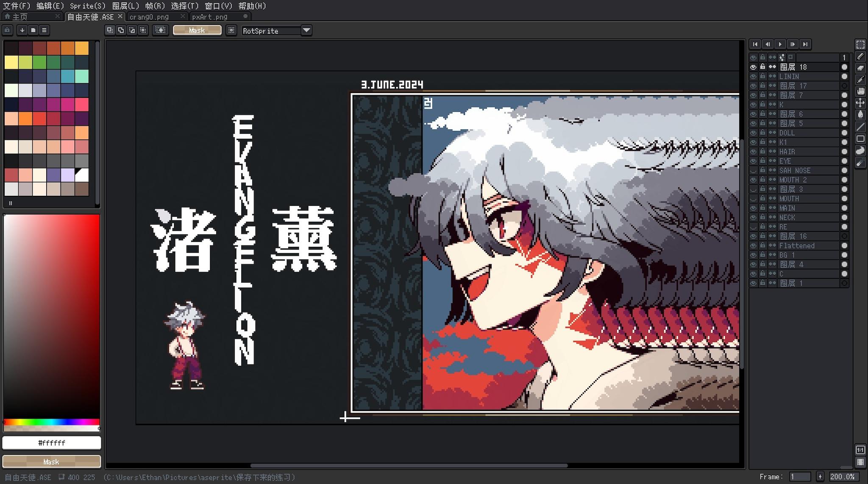Screen dimensions: 868x484
Task: Select the Pencil tool
Action: point(860,56)
